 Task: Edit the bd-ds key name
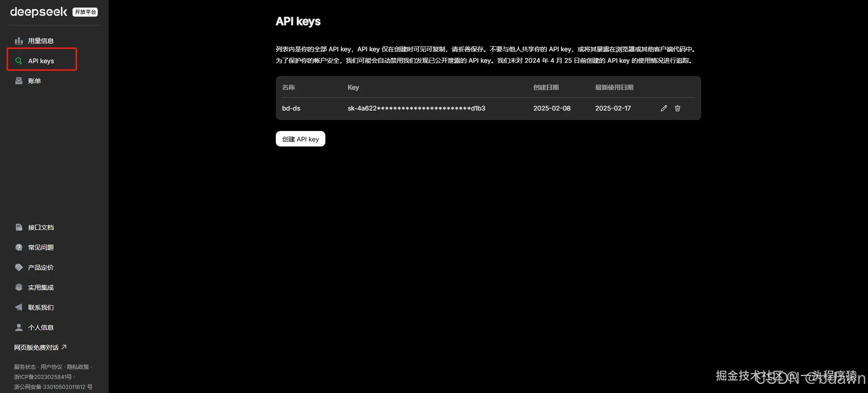click(x=664, y=108)
